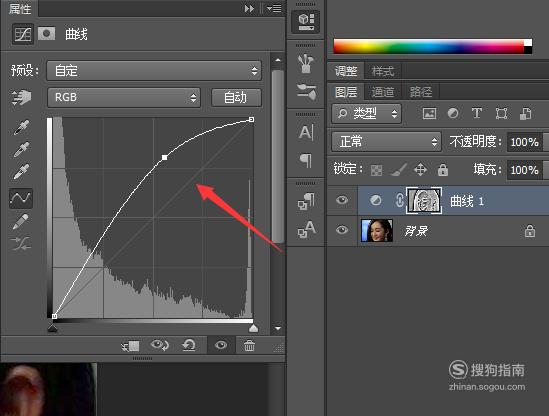The height and width of the screenshot is (416, 549).
Task: Open the 正常 blend mode dropdown
Action: pos(386,142)
